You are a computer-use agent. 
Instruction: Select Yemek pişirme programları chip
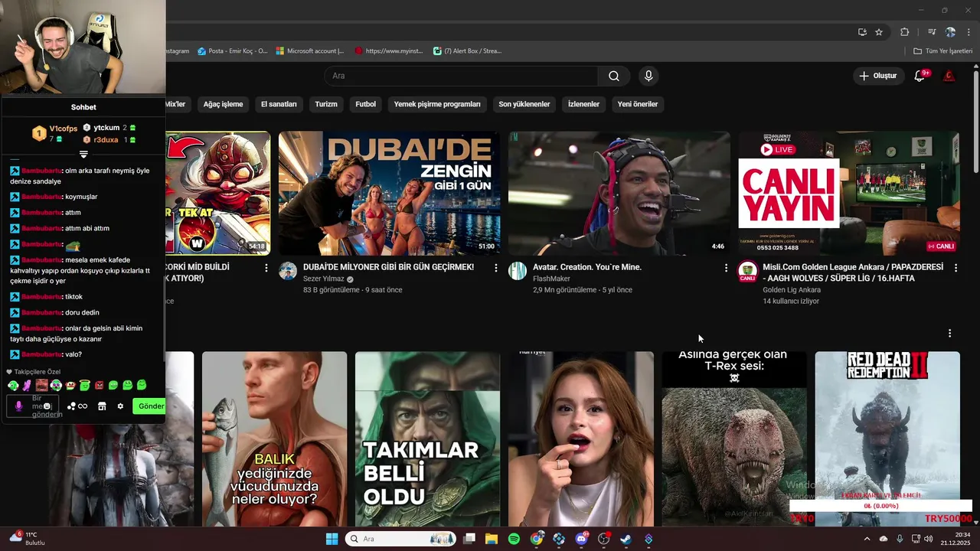coord(437,104)
